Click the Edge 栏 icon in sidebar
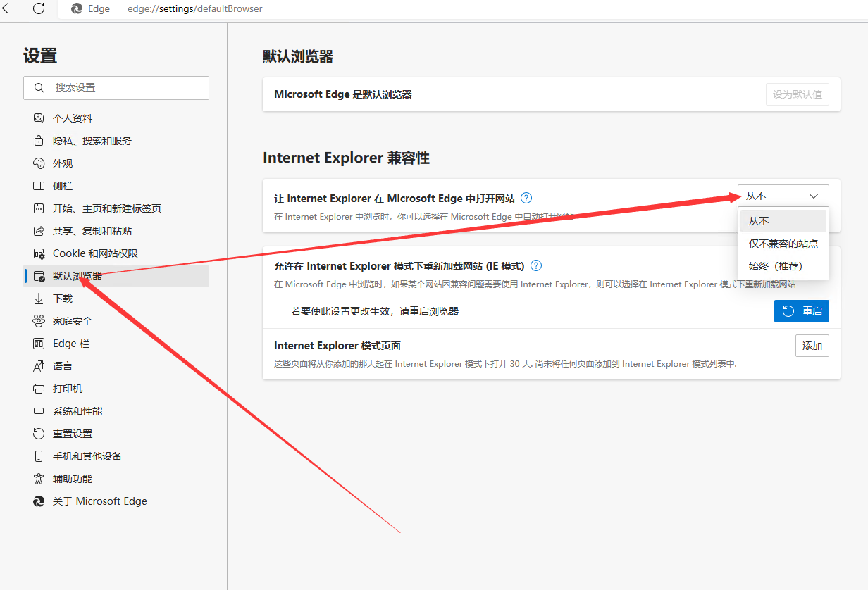Viewport: 868px width, 590px height. click(x=39, y=344)
